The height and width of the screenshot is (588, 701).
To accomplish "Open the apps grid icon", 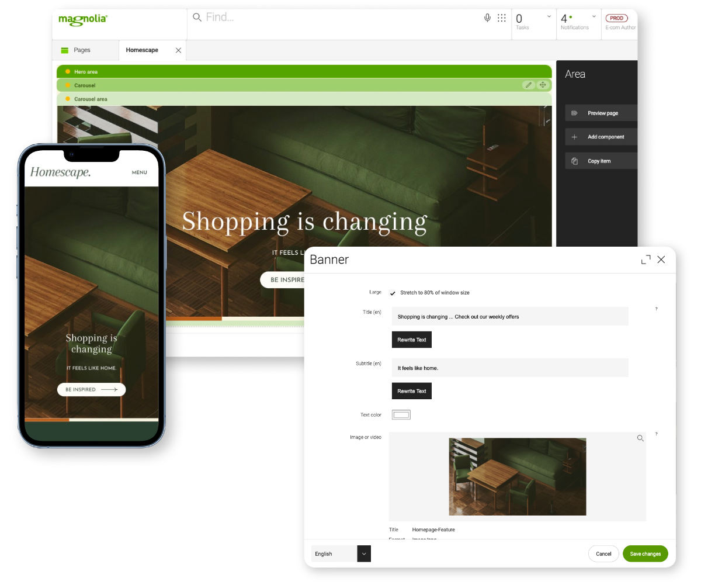I will click(502, 18).
